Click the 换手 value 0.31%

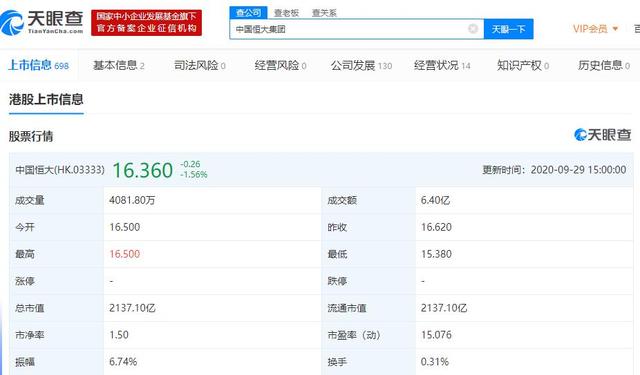(435, 362)
